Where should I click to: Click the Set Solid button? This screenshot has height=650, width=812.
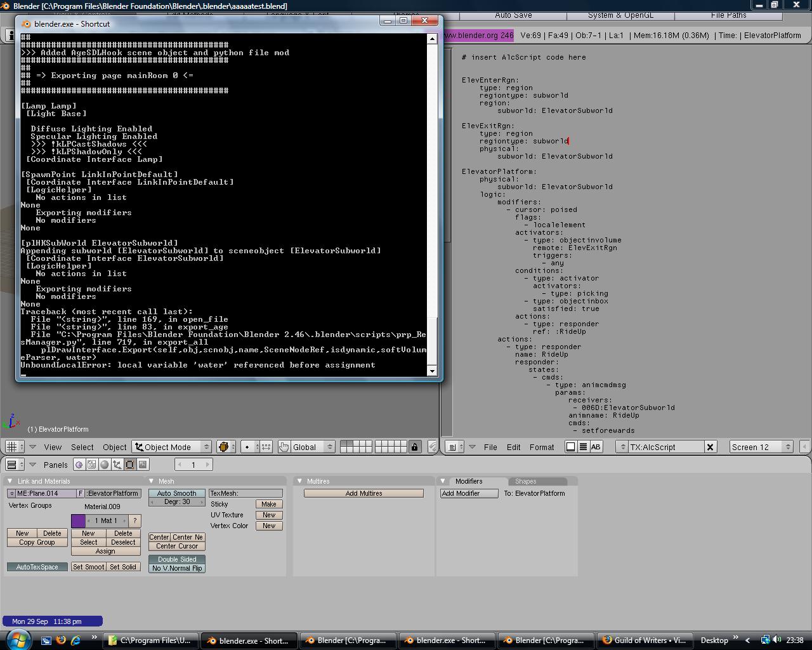tap(123, 567)
